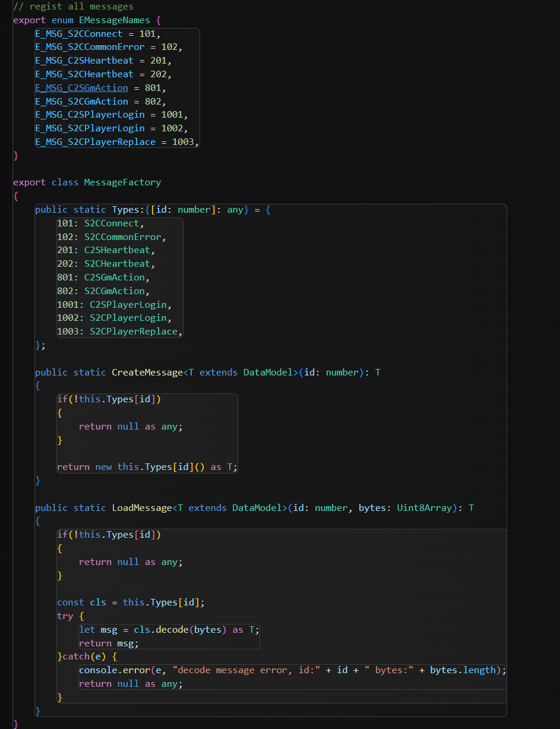Click the E_MSG_S2CPlayerReplace enum member
Image resolution: width=560 pixels, height=729 pixels.
95,142
